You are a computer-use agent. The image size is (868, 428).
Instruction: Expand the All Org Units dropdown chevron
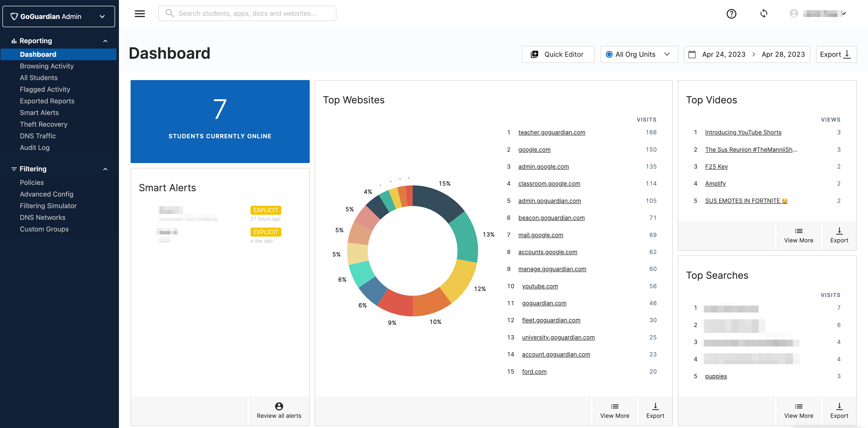[x=667, y=54]
